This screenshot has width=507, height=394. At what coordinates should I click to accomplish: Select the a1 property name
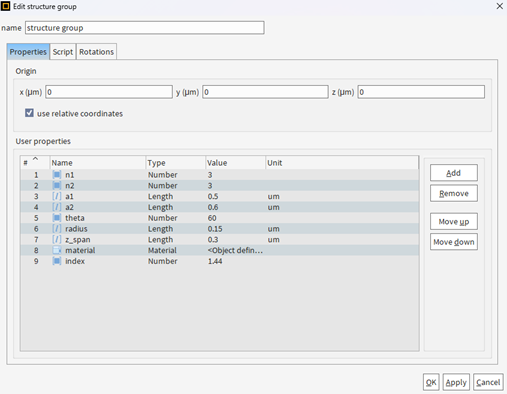tap(69, 196)
